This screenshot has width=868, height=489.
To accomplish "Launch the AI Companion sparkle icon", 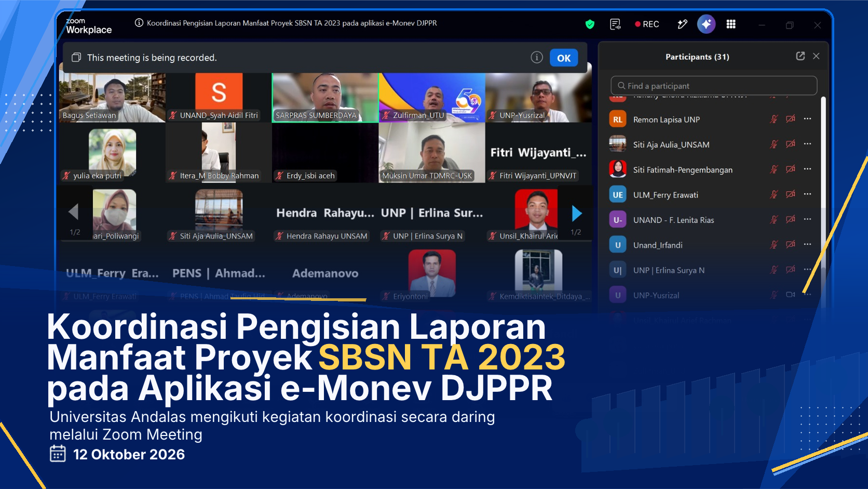I will coord(706,24).
